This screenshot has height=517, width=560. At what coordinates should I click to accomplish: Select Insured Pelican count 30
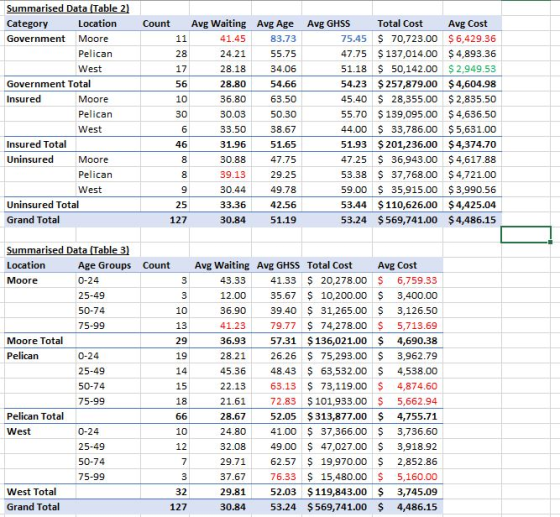[x=181, y=114]
